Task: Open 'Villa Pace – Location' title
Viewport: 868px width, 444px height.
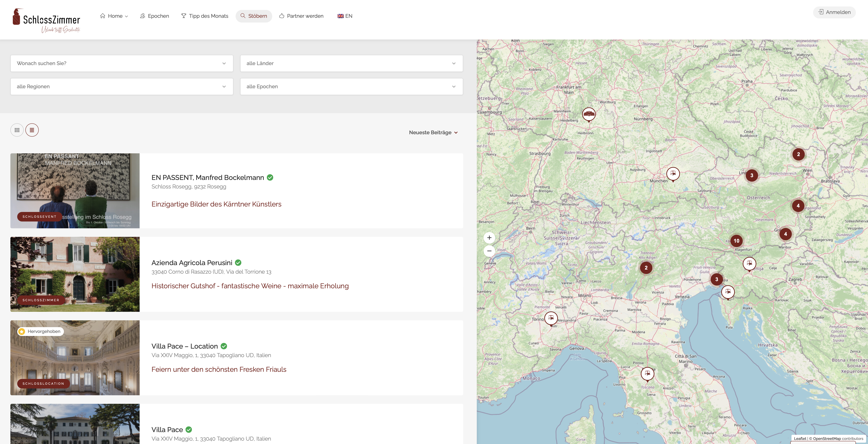Action: coord(185,346)
